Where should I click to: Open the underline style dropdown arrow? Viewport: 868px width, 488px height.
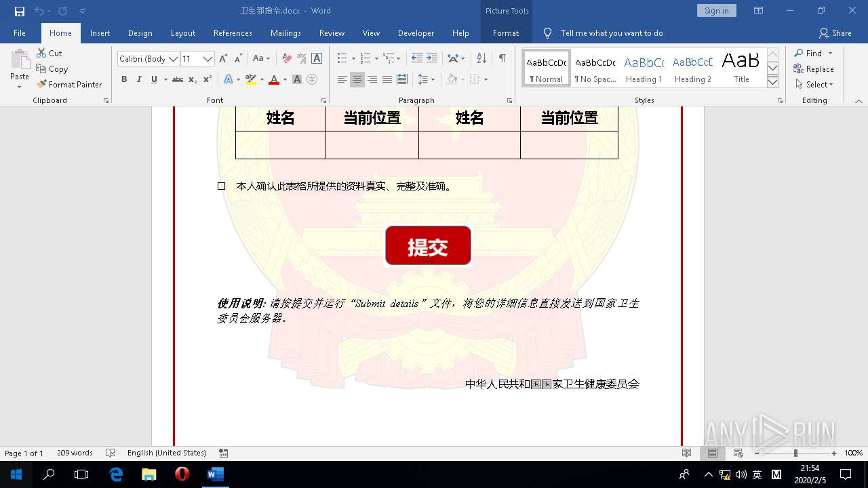click(x=165, y=79)
